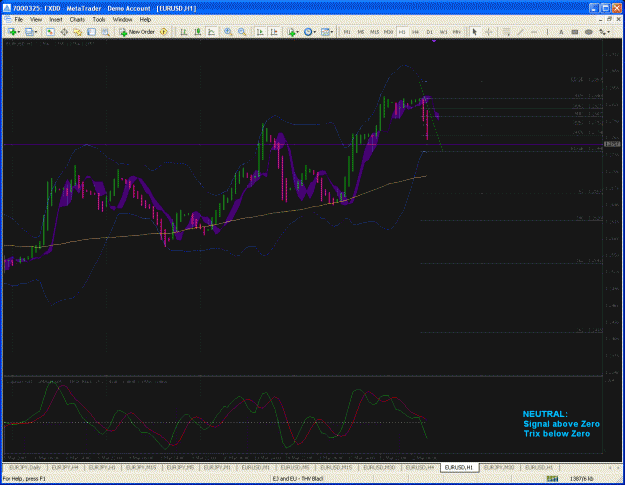This screenshot has width=625, height=485.
Task: Open the Charts menu
Action: (x=77, y=19)
